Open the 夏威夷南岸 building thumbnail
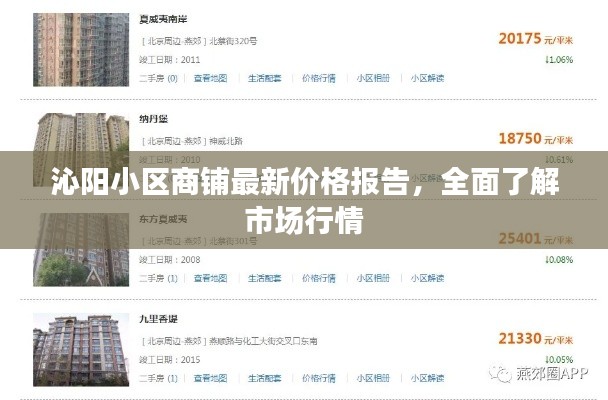The image size is (608, 400). point(81,50)
